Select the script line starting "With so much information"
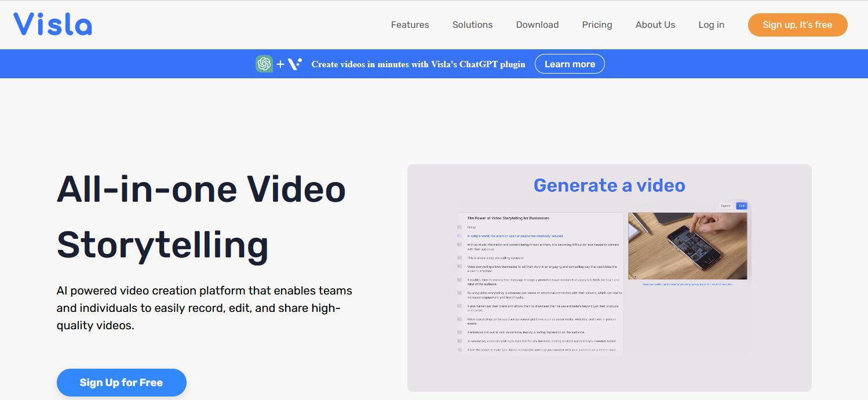 [x=543, y=246]
